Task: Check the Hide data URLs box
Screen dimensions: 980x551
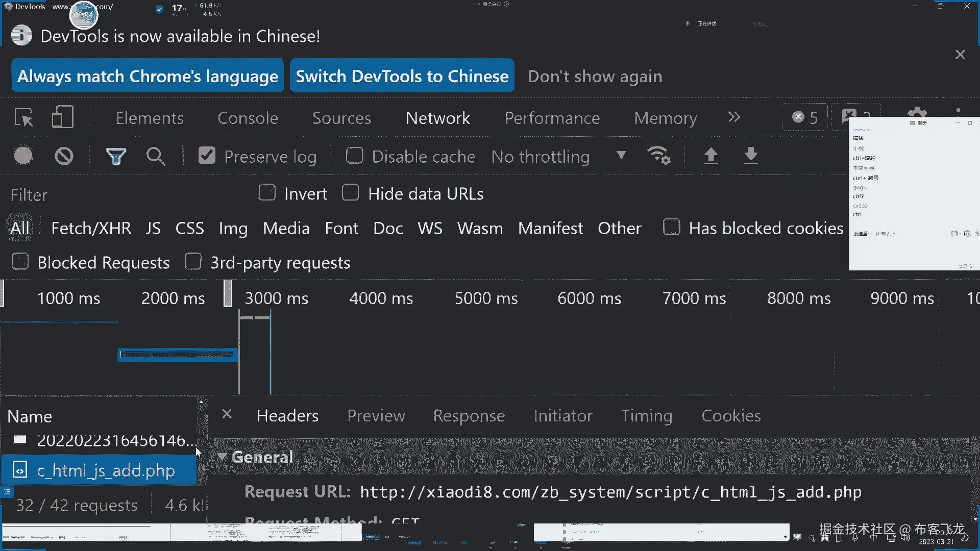Action: coord(350,193)
